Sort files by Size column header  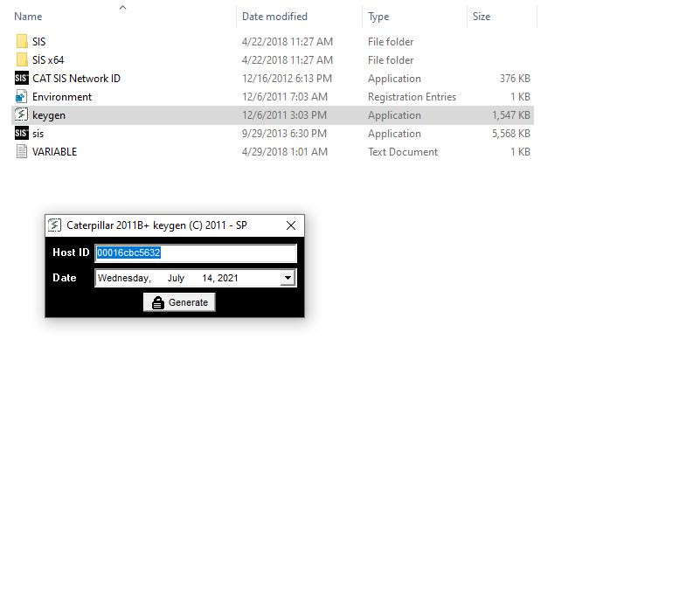pyautogui.click(x=482, y=17)
